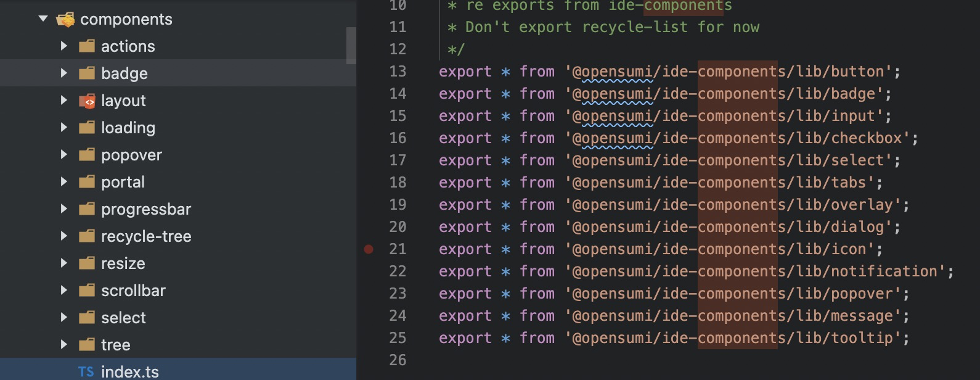Select the progressbar folder name
980x380 pixels.
click(146, 209)
